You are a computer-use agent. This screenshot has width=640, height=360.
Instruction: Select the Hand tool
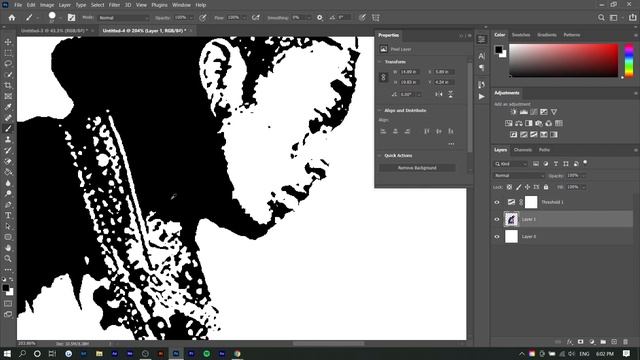coord(8,248)
